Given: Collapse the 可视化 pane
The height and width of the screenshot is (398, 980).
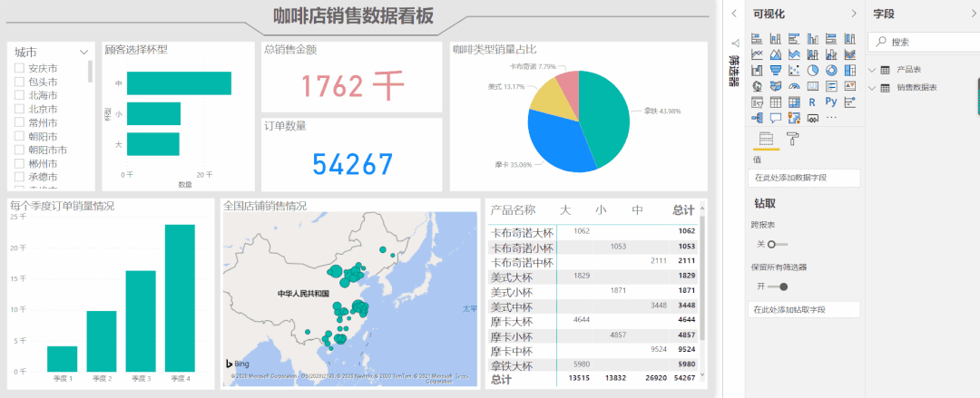Looking at the screenshot, I should pos(854,14).
